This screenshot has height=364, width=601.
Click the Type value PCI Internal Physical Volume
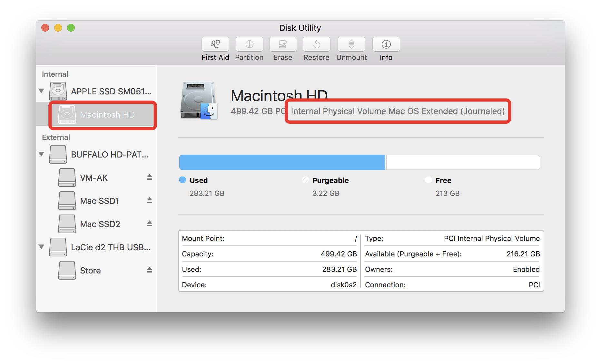(492, 238)
